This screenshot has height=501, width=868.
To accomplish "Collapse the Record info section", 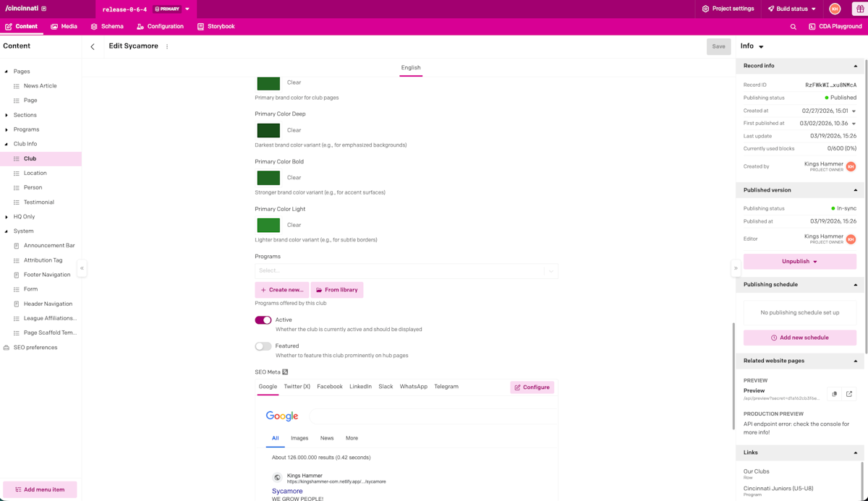I will click(856, 66).
